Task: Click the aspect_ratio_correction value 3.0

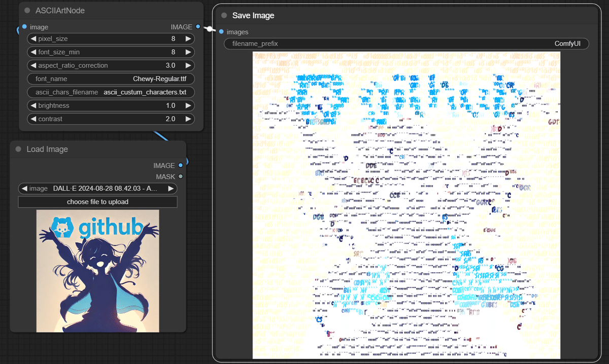Action: pyautogui.click(x=171, y=65)
